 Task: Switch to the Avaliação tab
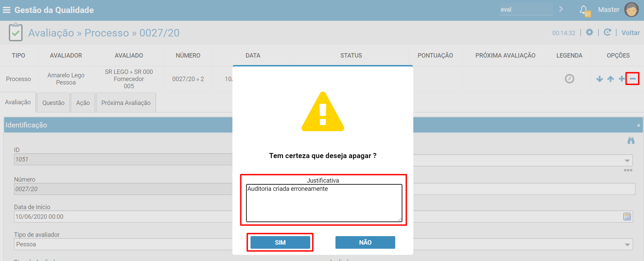(18, 102)
